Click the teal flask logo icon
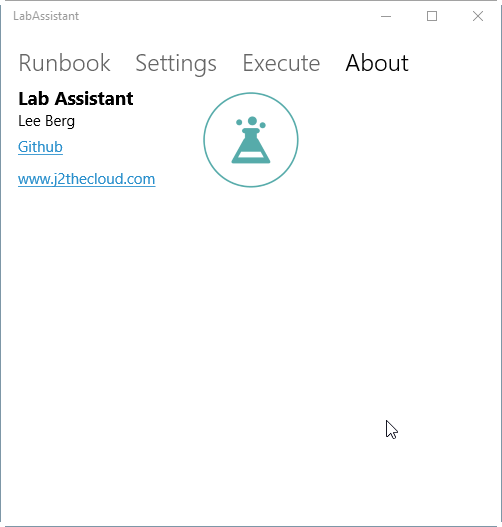The width and height of the screenshot is (502, 527). tap(251, 140)
